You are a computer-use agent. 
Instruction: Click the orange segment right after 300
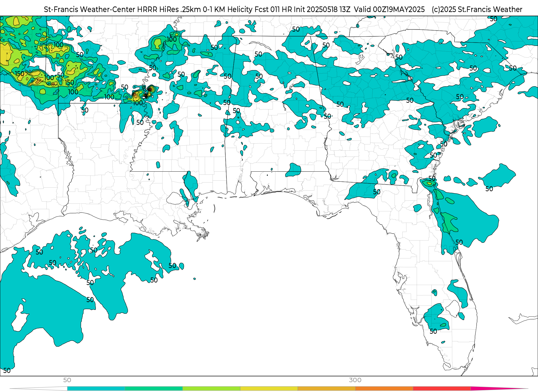384,388
